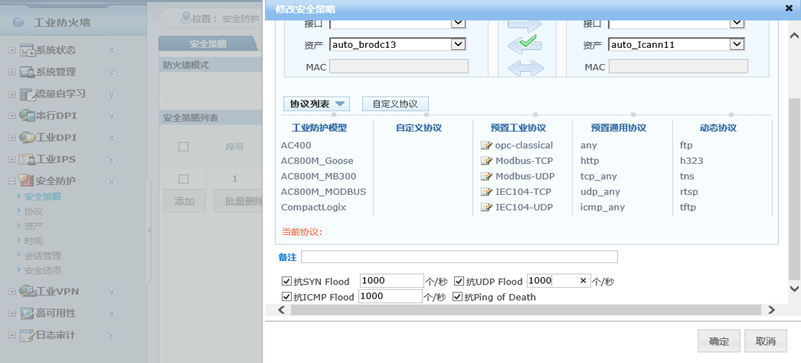
Task: Click the 工业VPN sidebar icon
Action: tap(26, 292)
